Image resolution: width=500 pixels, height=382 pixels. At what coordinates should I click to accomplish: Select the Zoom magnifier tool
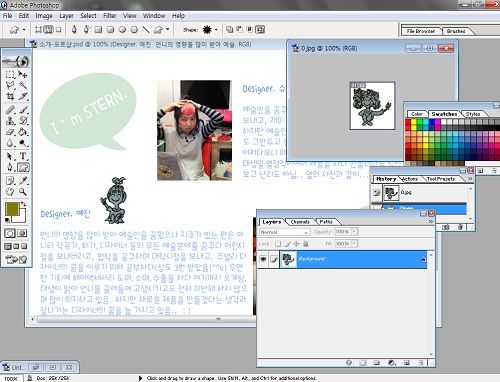[23, 192]
